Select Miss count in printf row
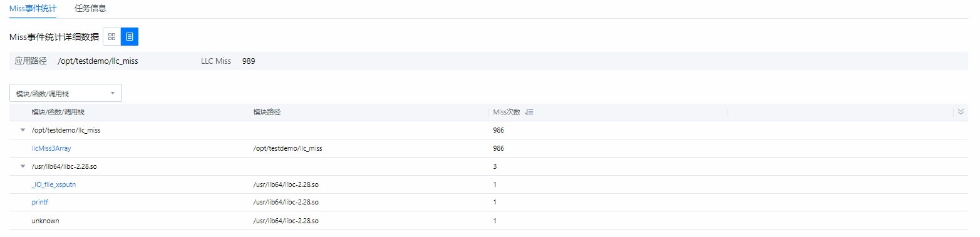This screenshot has width=980, height=237. click(495, 203)
